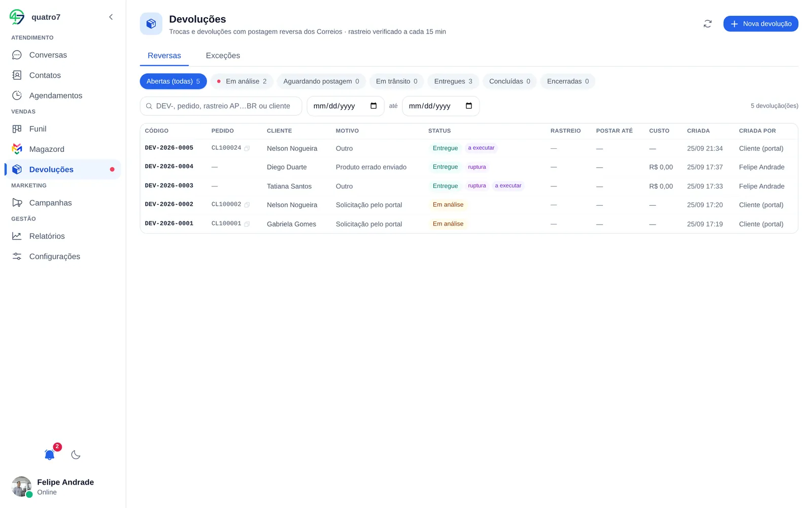Screen dimensions: 812x508
Task: Filter by Em análise status
Action: 242,81
